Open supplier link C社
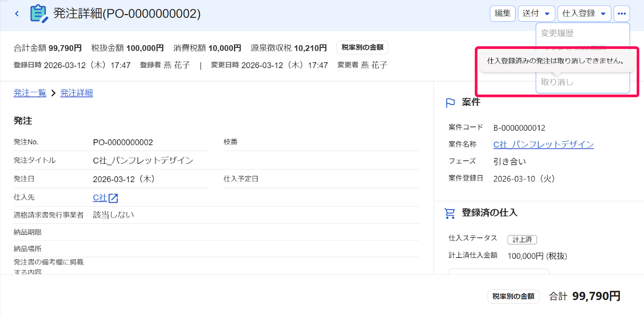Screen dimensions: 644x316 click(100, 198)
